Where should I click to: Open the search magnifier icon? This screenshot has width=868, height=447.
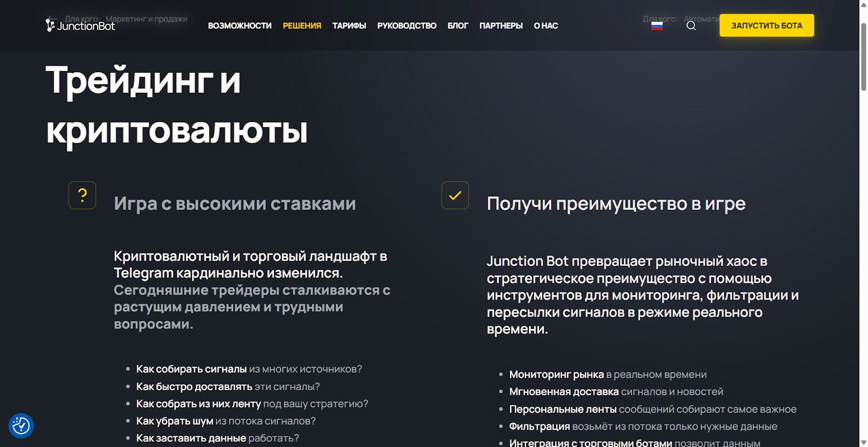tap(691, 25)
